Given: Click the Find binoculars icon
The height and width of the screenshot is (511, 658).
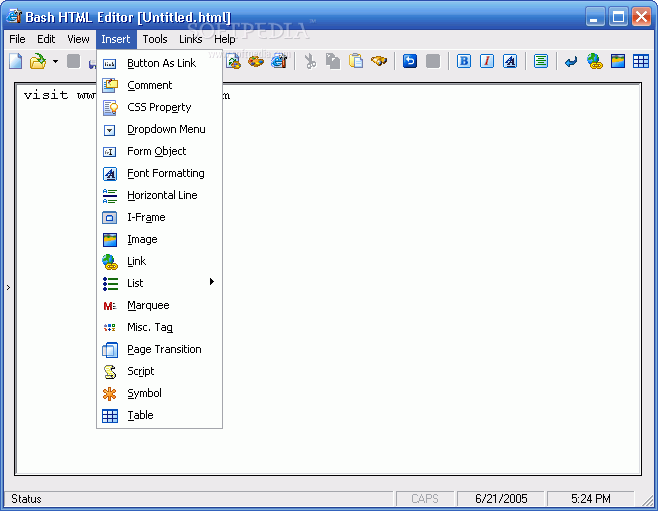Looking at the screenshot, I should point(379,61).
